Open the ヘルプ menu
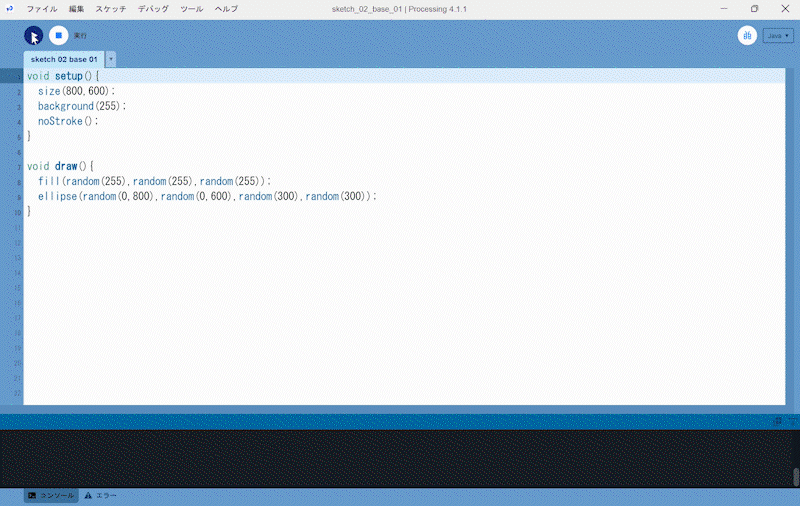The height and width of the screenshot is (506, 800). tap(226, 9)
